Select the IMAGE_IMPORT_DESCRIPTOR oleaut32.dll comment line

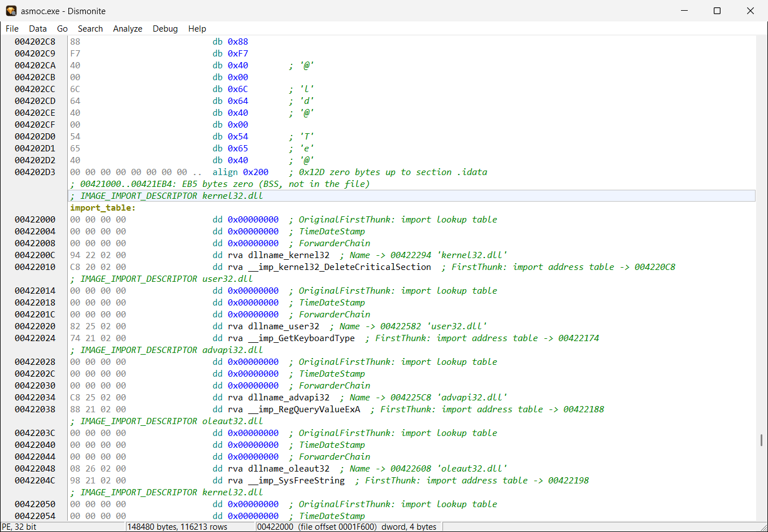tap(166, 421)
